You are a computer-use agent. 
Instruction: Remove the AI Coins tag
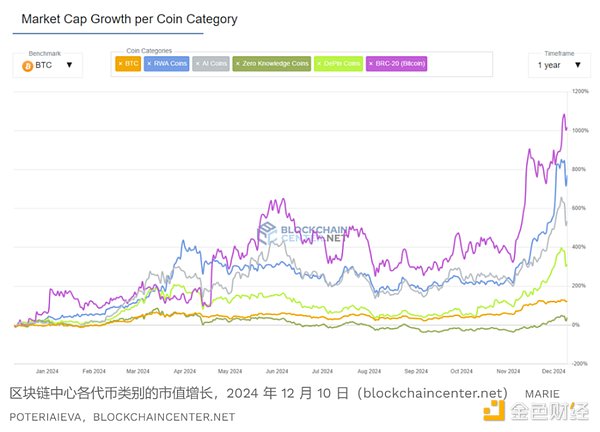(198, 64)
